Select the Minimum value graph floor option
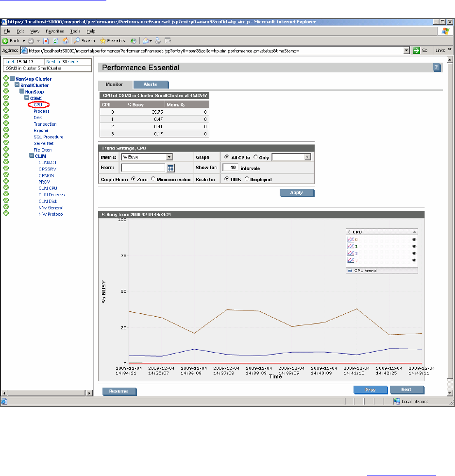This screenshot has width=455, height=476. tap(153, 179)
